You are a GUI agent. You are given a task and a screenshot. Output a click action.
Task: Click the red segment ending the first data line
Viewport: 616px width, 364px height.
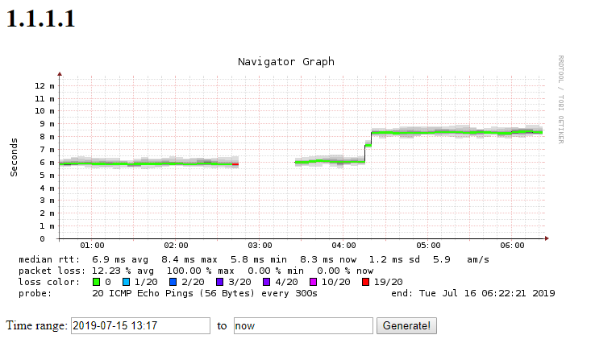235,164
